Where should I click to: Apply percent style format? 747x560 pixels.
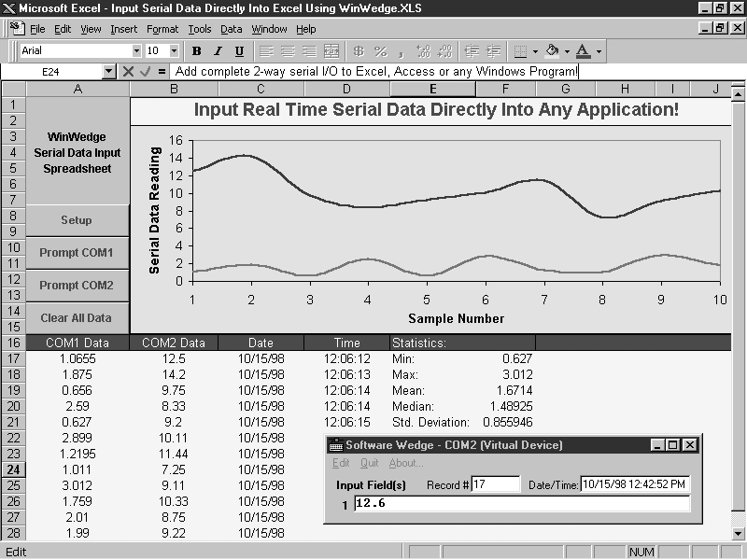coord(380,51)
